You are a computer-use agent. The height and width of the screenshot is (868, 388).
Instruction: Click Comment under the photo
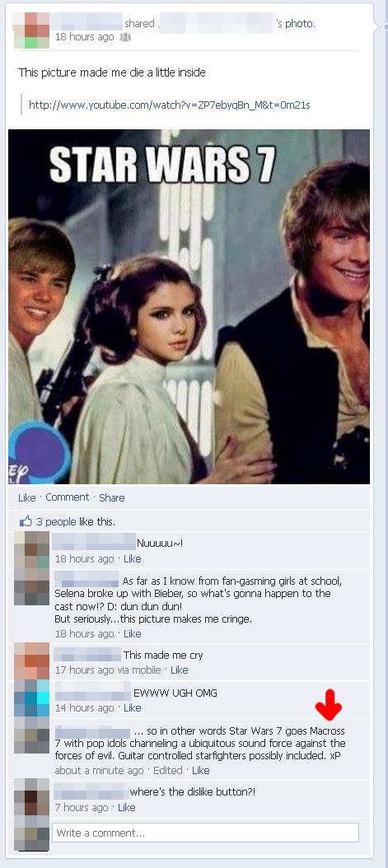[x=67, y=497]
